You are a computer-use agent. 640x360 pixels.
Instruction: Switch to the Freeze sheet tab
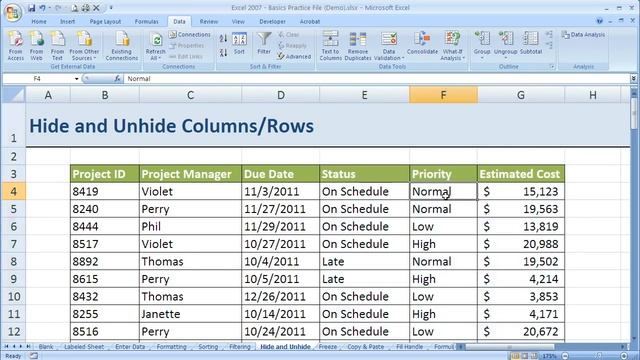tap(328, 347)
